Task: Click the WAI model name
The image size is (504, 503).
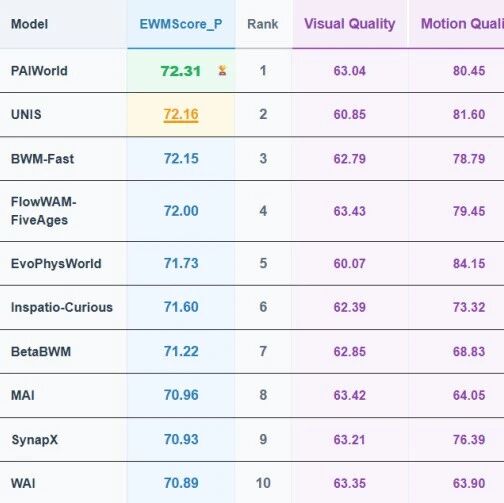Action: [23, 483]
